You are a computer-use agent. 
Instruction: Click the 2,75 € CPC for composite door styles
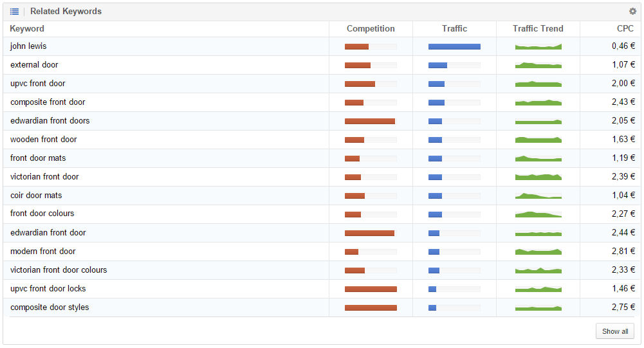click(x=623, y=307)
